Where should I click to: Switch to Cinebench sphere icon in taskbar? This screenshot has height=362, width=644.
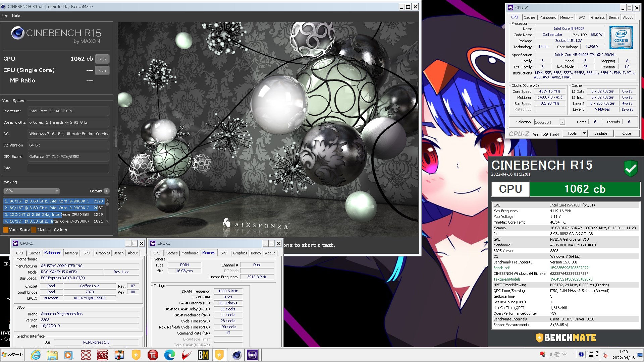tap(237, 355)
